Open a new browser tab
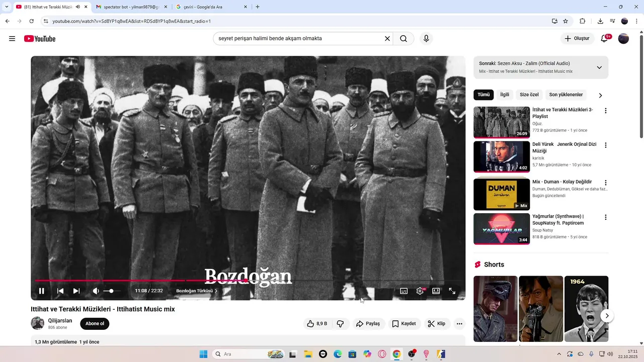Image resolution: width=644 pixels, height=362 pixels. [x=258, y=7]
